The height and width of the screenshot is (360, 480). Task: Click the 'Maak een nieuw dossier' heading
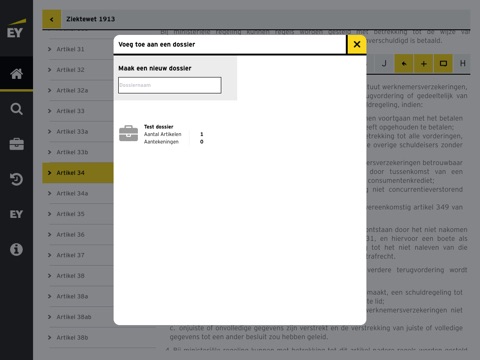155,68
